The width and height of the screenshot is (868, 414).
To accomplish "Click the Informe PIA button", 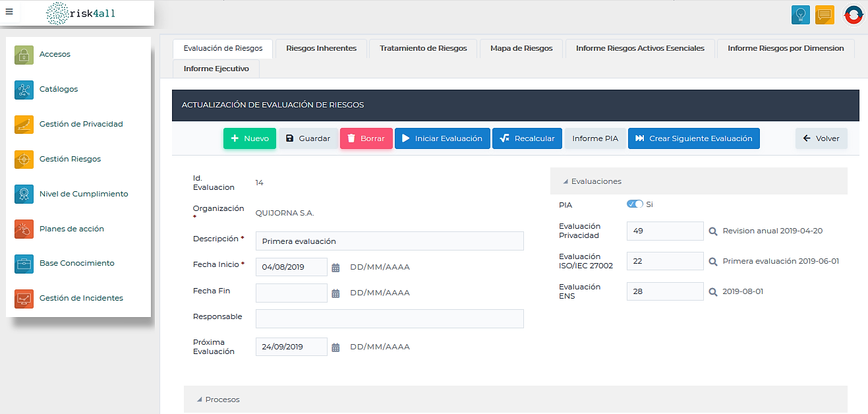I will pos(595,138).
